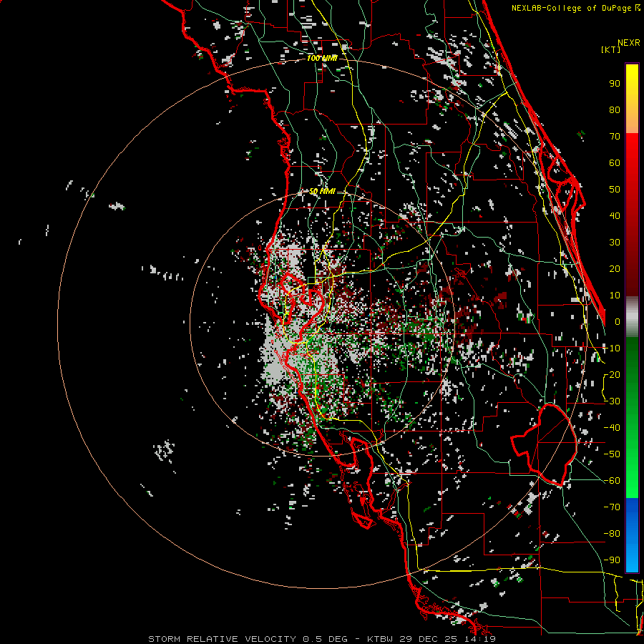Click the -60 value on the velocity scale
Screen dimensions: 644x644
pos(612,481)
